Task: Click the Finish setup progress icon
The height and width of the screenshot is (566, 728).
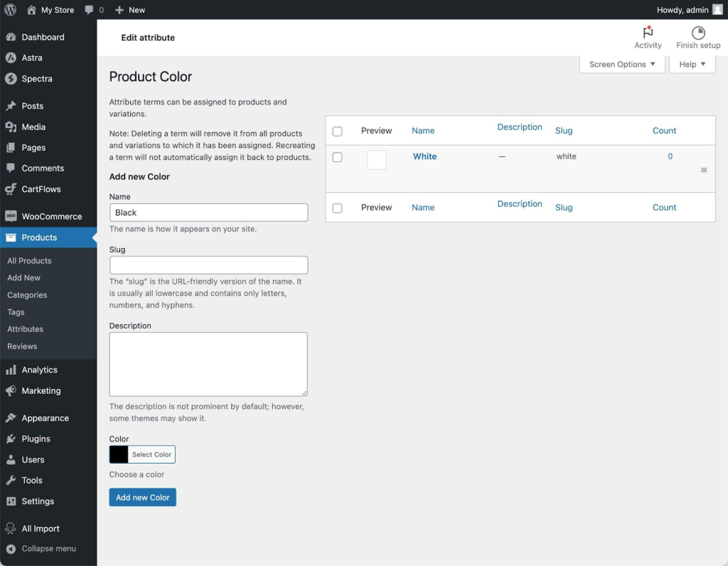Action: tap(698, 33)
